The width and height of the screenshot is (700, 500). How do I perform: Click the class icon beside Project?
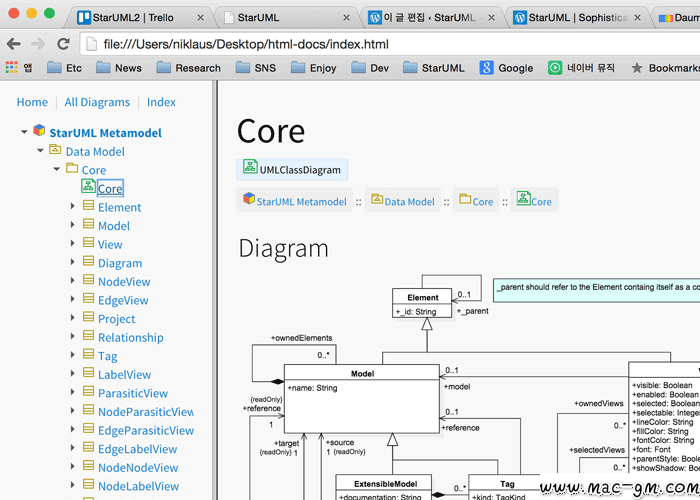coord(88,317)
